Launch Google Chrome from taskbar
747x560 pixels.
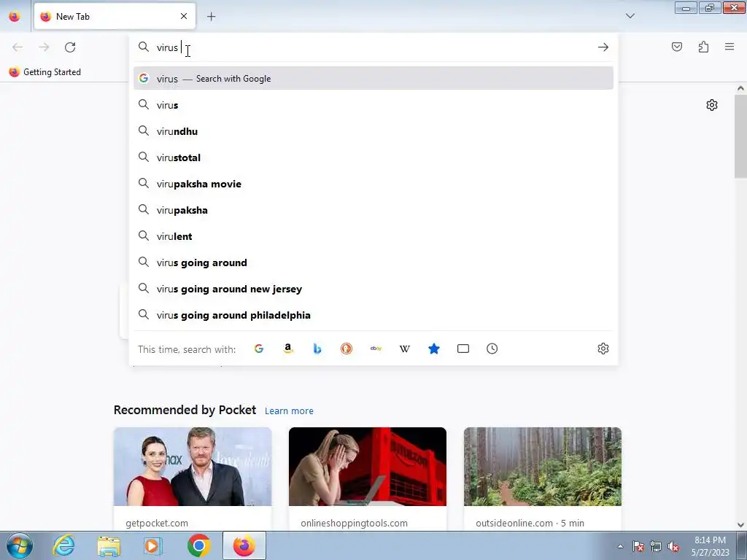tap(198, 545)
